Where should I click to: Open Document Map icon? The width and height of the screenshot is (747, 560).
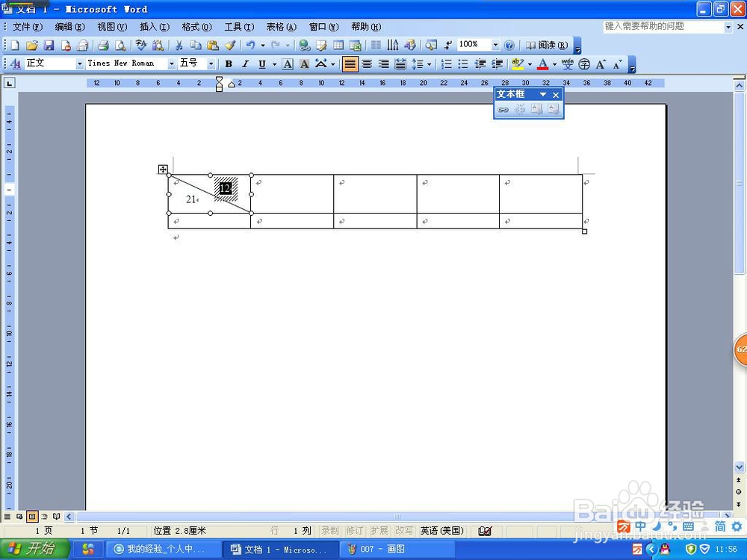(431, 46)
